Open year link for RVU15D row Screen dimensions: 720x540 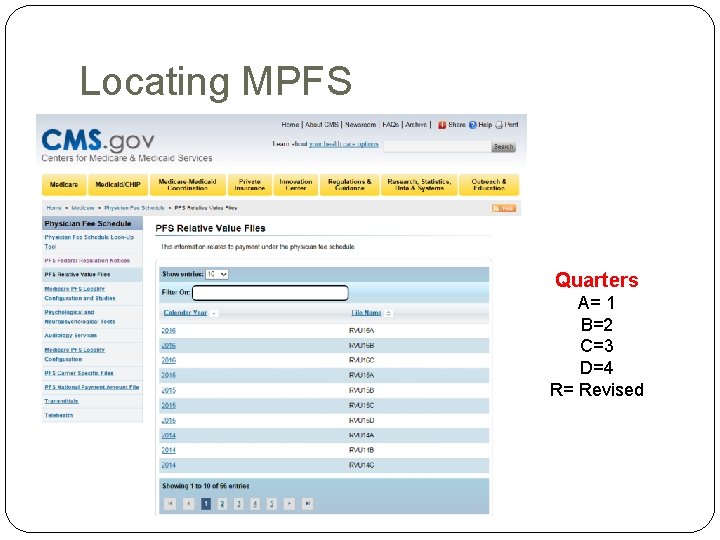click(x=169, y=421)
